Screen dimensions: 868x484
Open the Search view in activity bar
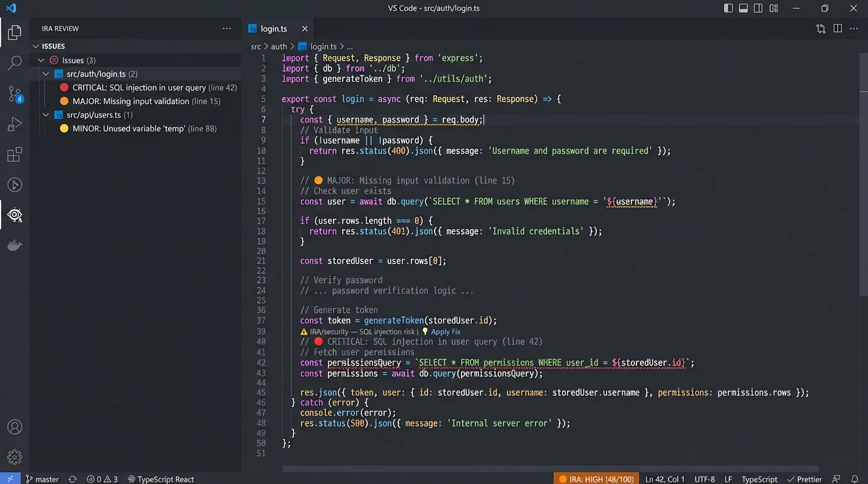[15, 63]
